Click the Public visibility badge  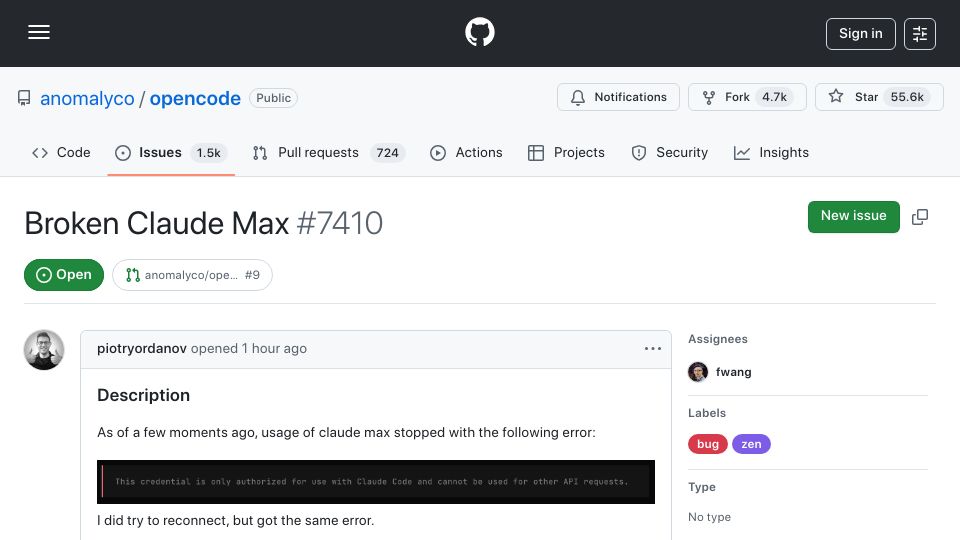273,98
